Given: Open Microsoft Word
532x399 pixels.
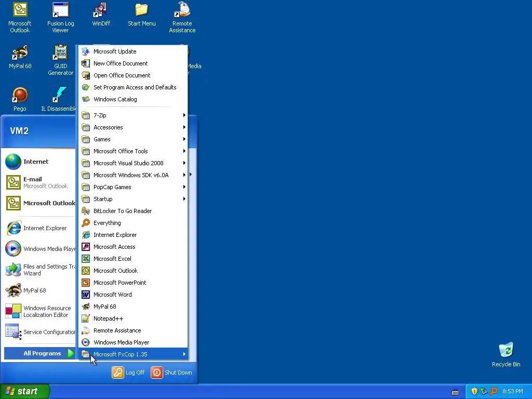Looking at the screenshot, I should tap(133, 295).
